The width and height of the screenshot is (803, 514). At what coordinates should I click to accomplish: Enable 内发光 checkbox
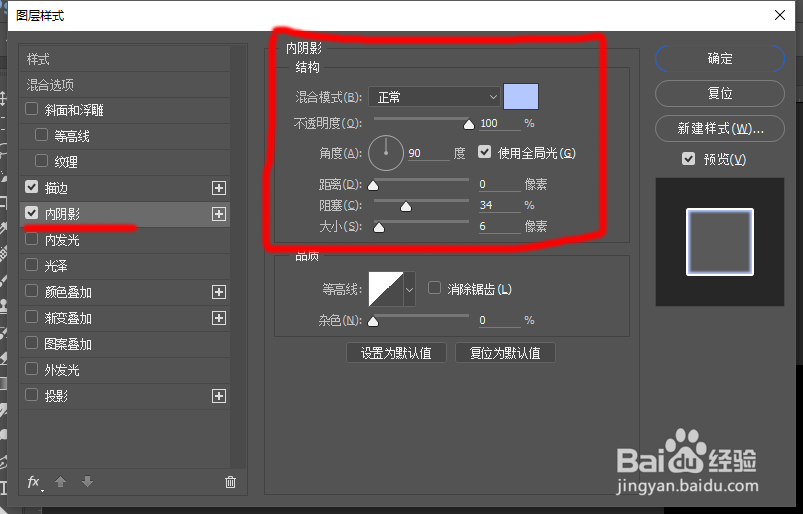(32, 239)
